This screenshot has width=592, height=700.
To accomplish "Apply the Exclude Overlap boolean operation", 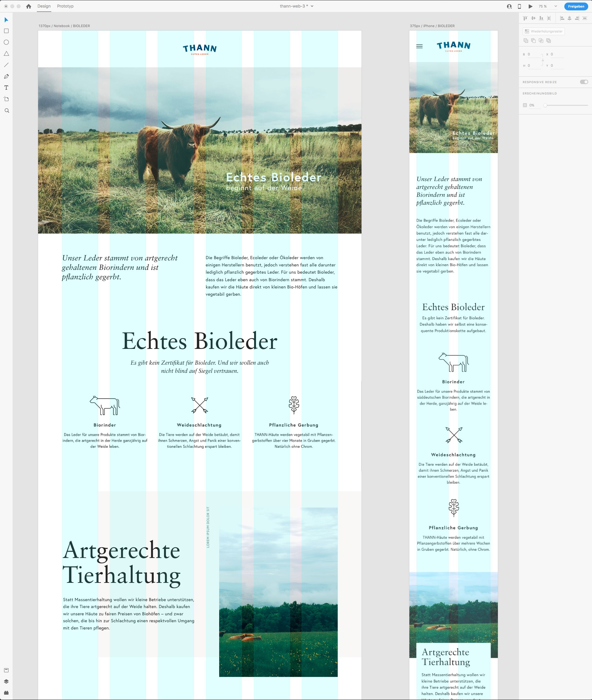I will click(549, 41).
